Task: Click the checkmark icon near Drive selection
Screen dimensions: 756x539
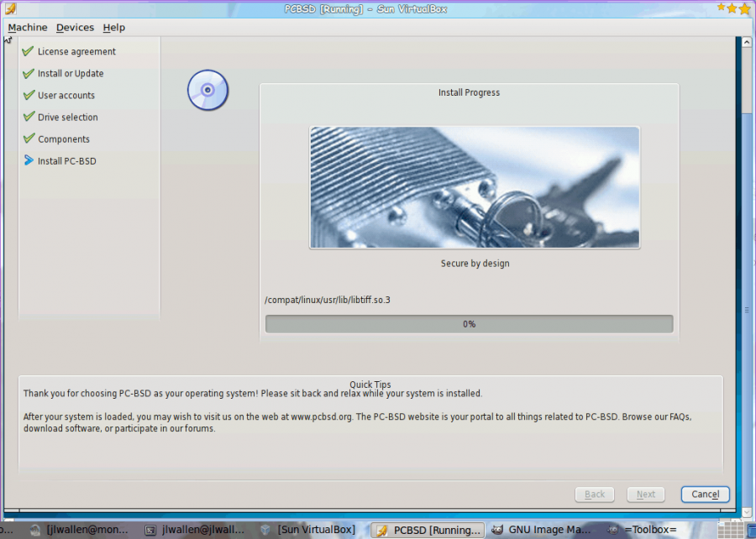Action: [x=29, y=117]
